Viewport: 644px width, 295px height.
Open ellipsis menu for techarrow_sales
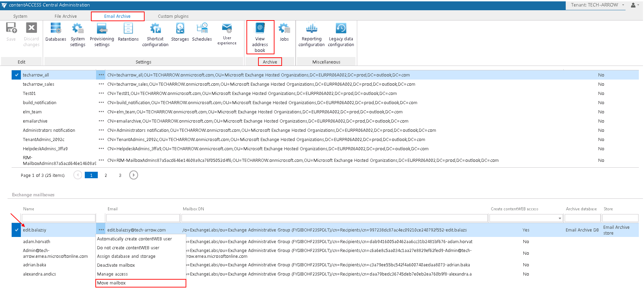point(101,84)
